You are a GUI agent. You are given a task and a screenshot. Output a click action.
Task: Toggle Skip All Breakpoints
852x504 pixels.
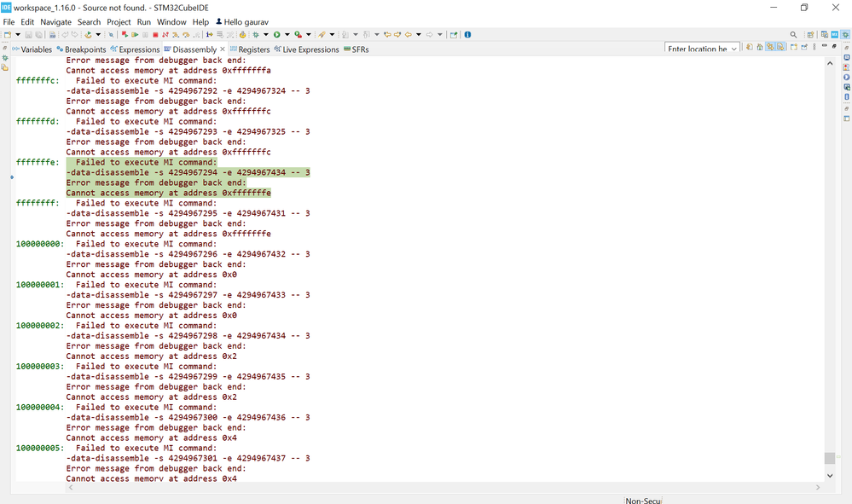coord(111,35)
